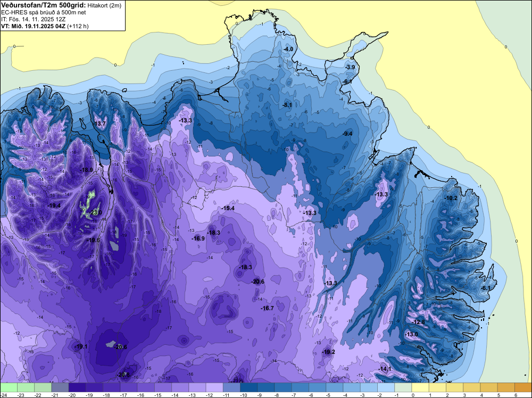
Task: Click the -14.1 temperature value on map
Action: click(x=385, y=369)
